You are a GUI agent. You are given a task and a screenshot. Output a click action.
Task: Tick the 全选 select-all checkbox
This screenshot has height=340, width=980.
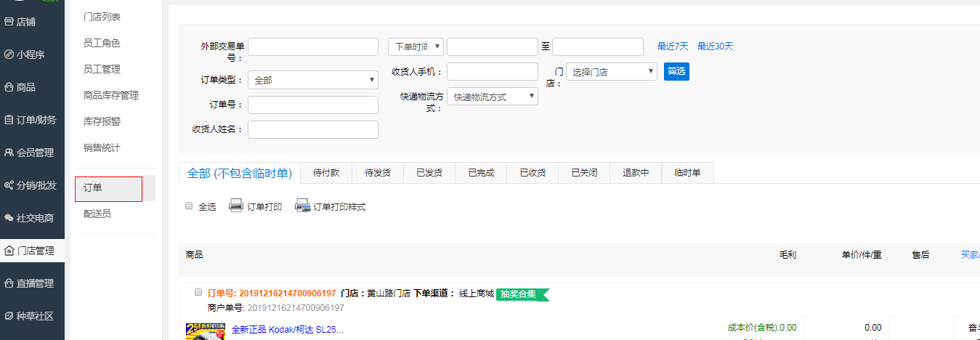pyautogui.click(x=189, y=206)
